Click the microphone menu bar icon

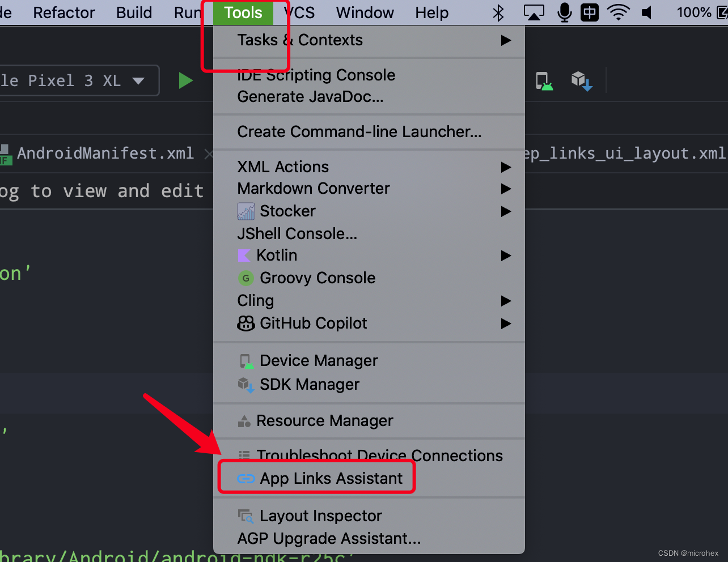[564, 12]
